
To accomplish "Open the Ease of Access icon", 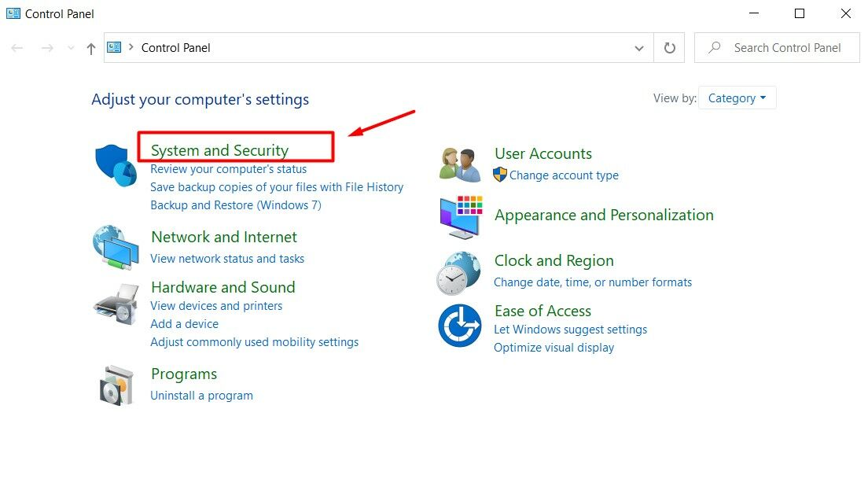I will click(x=459, y=326).
